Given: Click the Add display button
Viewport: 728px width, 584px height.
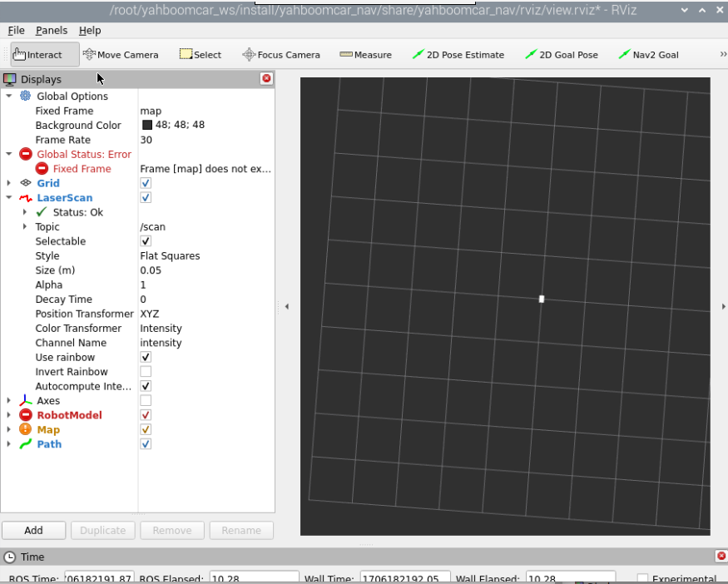Looking at the screenshot, I should click(x=33, y=530).
